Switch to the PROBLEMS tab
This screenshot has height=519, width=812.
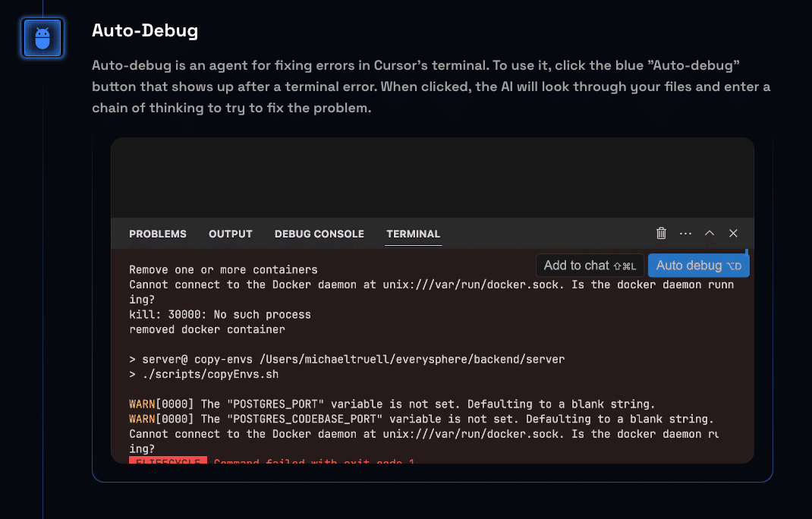pos(158,234)
